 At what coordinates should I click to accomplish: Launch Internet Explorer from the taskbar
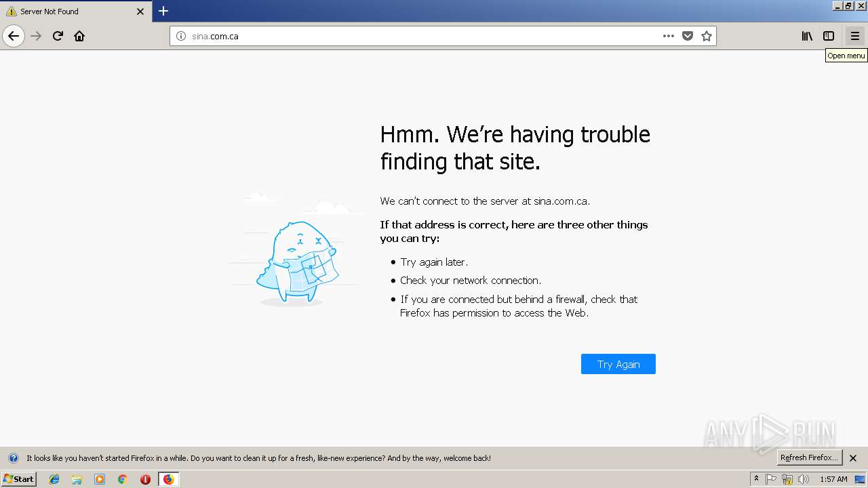pos(54,479)
